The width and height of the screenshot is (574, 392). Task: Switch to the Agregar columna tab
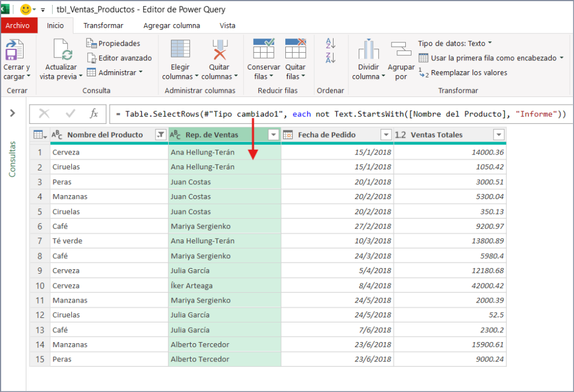pyautogui.click(x=172, y=25)
